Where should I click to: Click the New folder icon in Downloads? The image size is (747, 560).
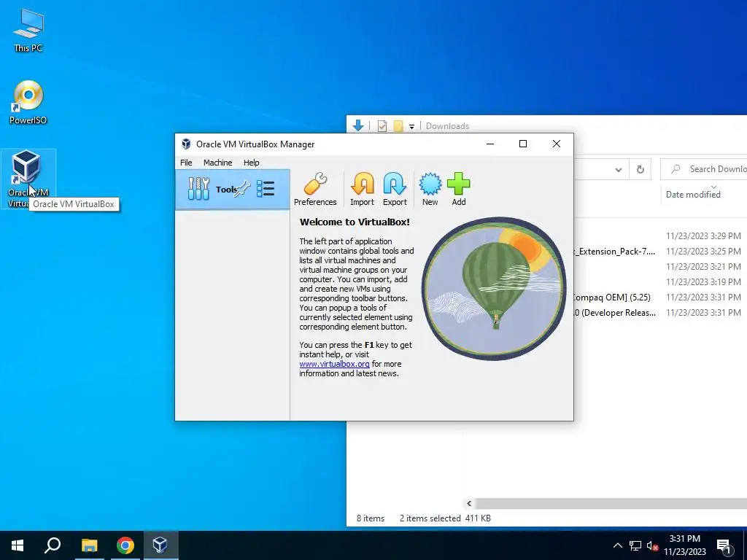tap(398, 126)
